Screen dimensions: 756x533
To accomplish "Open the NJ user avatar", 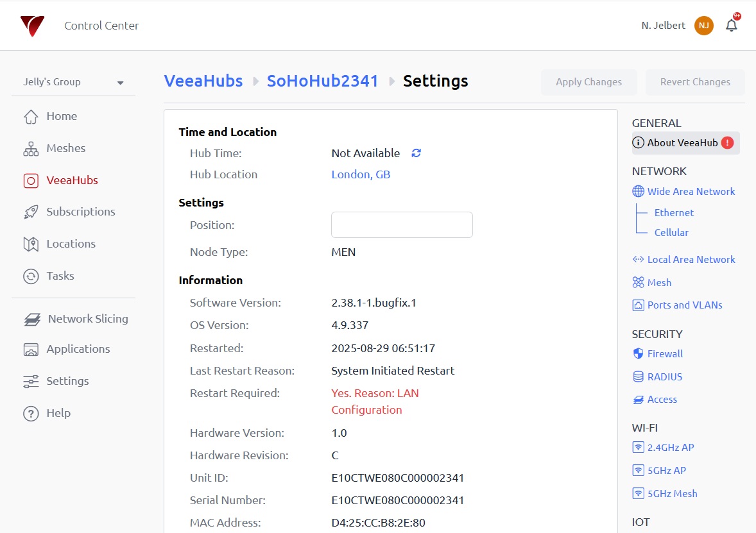I will point(703,26).
